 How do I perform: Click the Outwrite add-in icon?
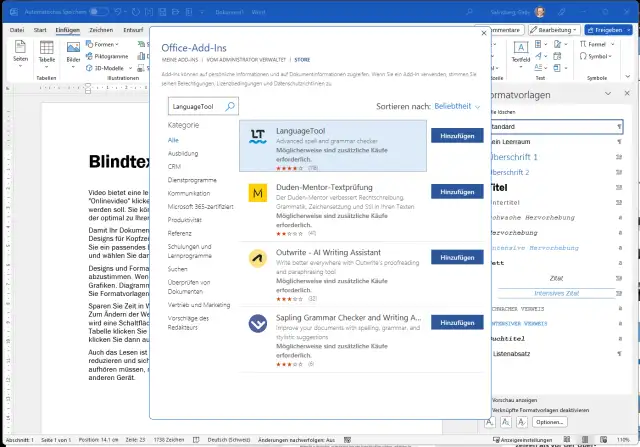pyautogui.click(x=257, y=257)
